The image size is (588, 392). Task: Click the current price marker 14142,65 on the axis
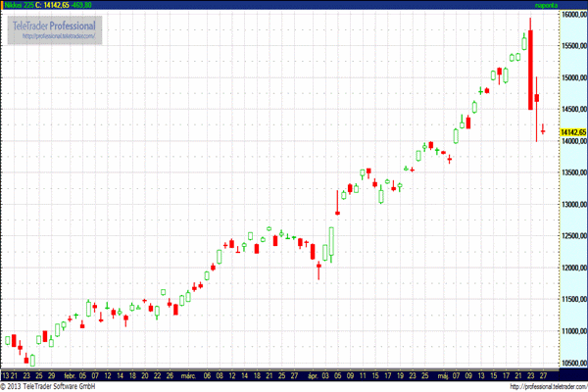[572, 131]
